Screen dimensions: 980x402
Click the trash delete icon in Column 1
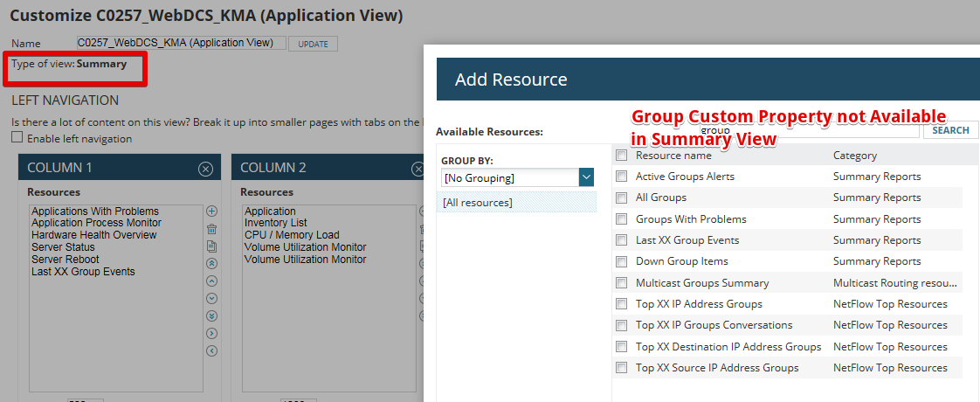211,229
